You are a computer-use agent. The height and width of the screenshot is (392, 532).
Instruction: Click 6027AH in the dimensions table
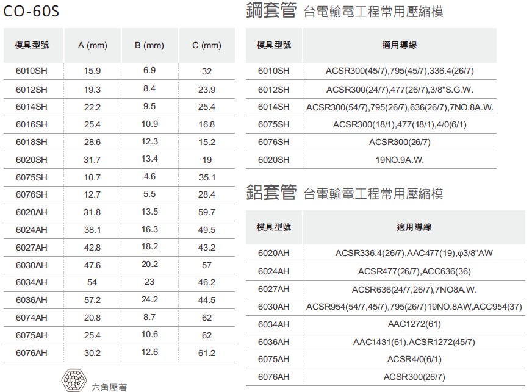(x=32, y=248)
